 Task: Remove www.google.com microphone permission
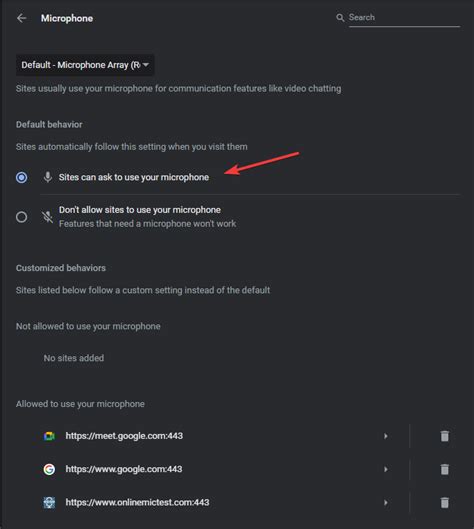[x=445, y=469]
